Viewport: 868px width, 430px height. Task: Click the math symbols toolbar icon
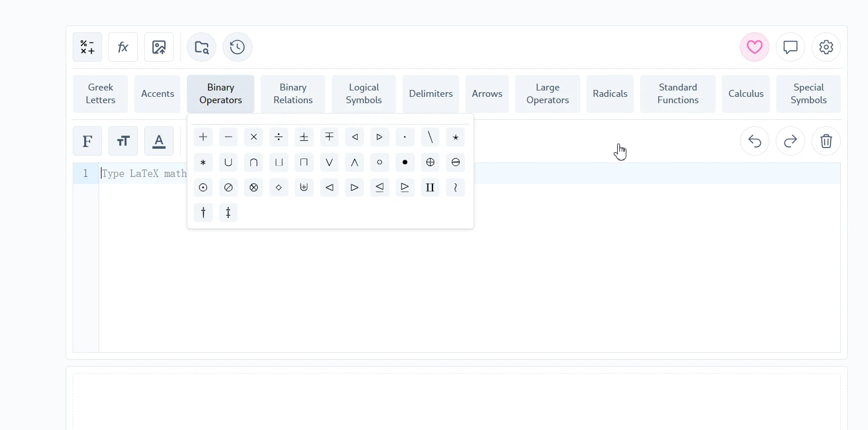tap(87, 47)
